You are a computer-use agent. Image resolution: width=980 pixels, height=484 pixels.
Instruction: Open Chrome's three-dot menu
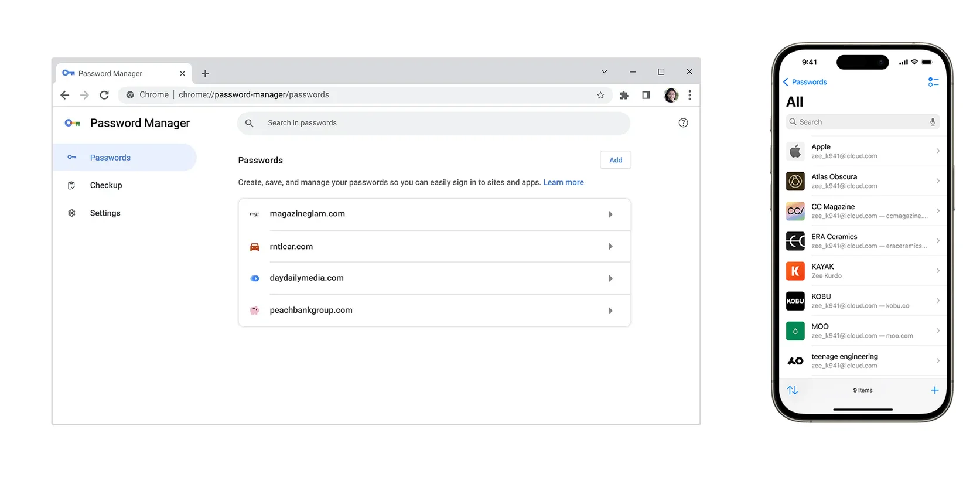690,95
